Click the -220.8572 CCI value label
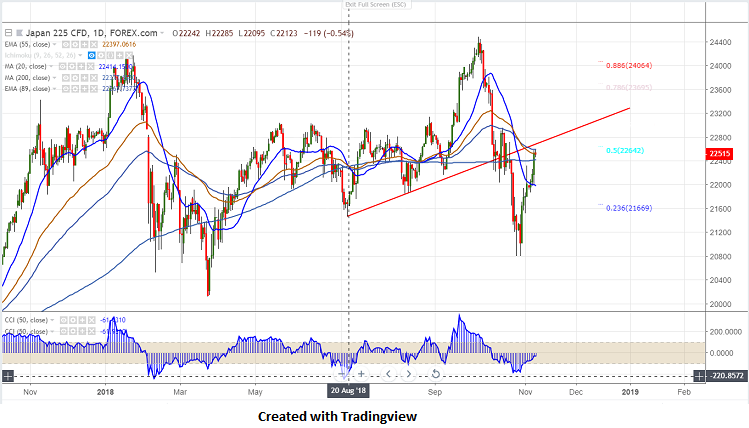Image resolution: width=749 pixels, height=428 pixels. click(726, 376)
